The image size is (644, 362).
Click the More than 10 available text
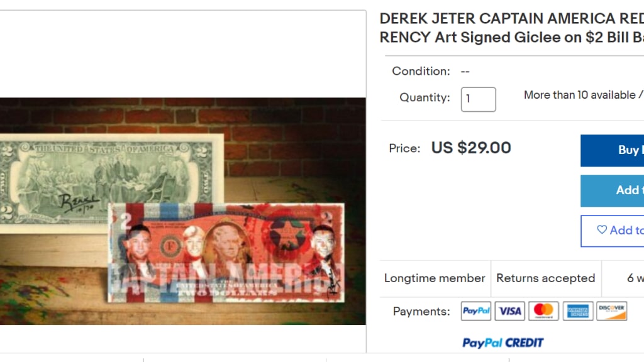(579, 95)
